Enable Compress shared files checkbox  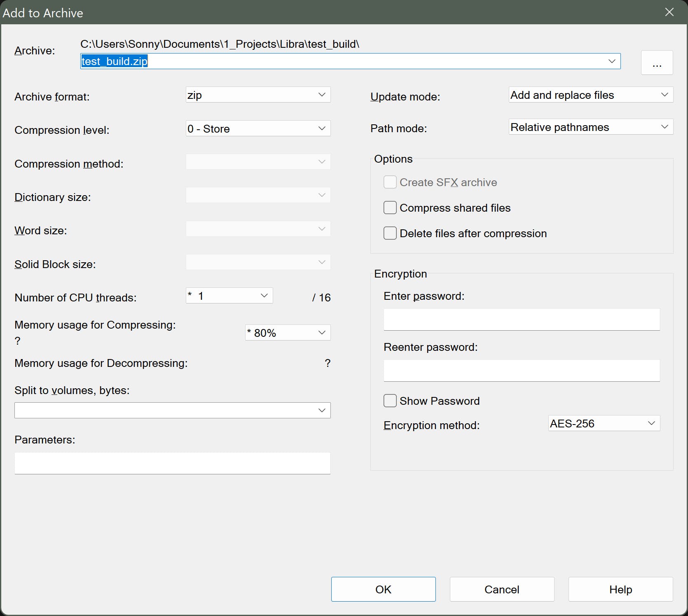(x=390, y=208)
